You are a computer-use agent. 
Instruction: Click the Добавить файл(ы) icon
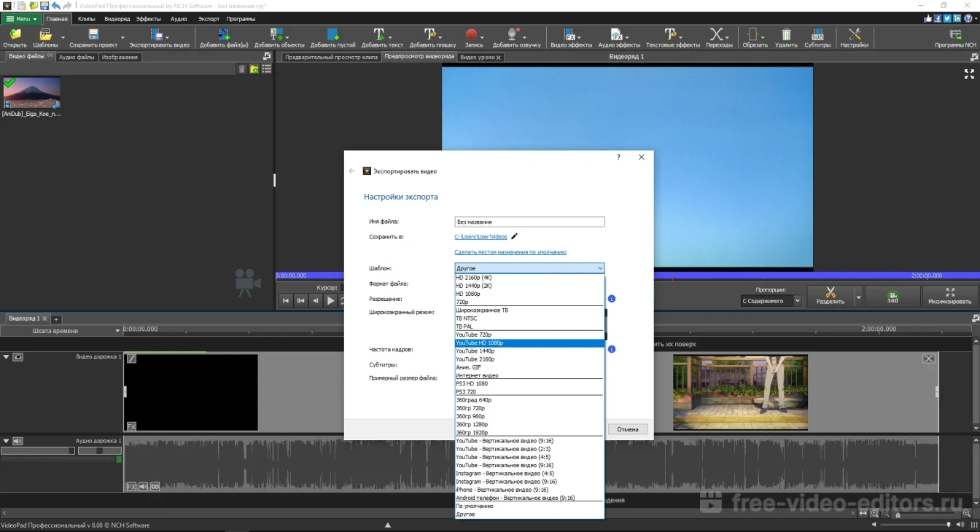224,34
